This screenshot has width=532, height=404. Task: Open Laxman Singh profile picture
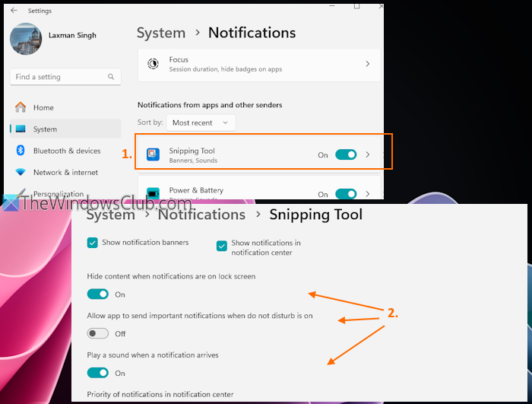tap(26, 39)
